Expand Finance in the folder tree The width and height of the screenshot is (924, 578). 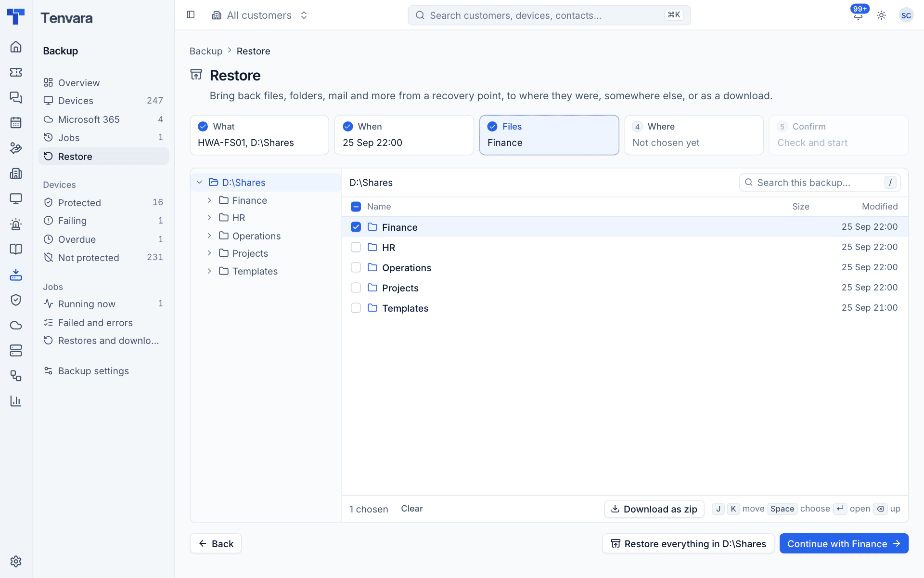209,200
